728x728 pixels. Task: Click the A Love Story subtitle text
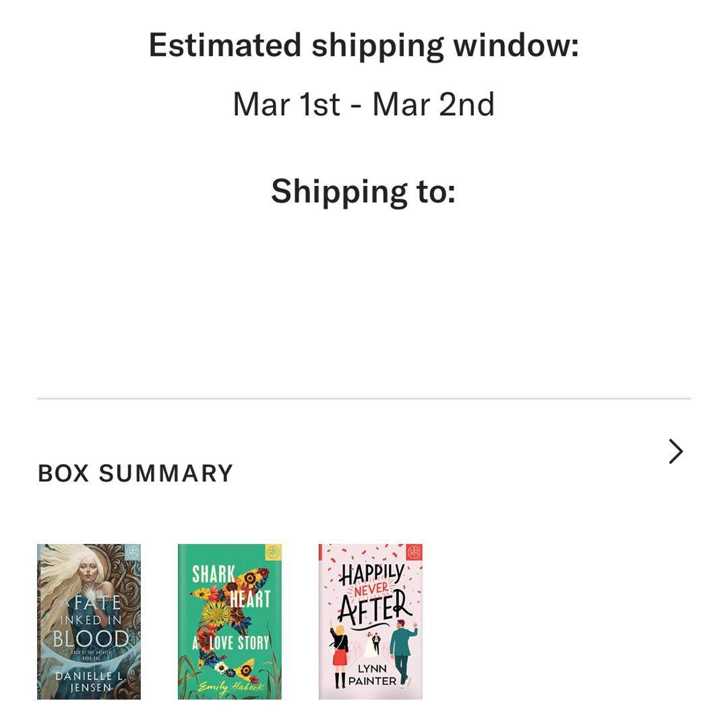231,642
